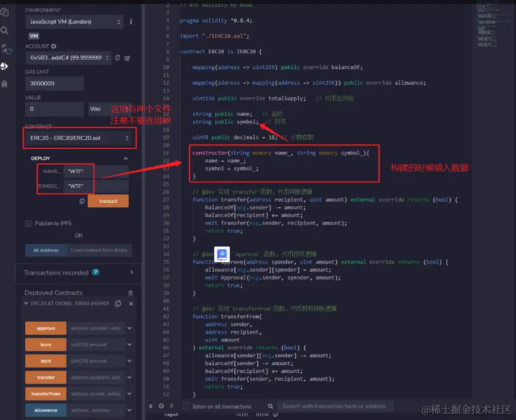Click the pending transactions counter 0

tap(171, 406)
